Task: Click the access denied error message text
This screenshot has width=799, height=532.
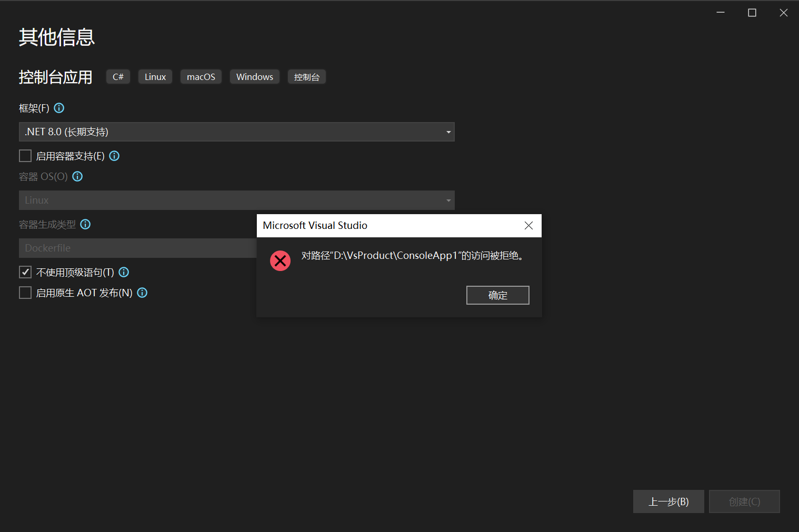Action: click(413, 256)
